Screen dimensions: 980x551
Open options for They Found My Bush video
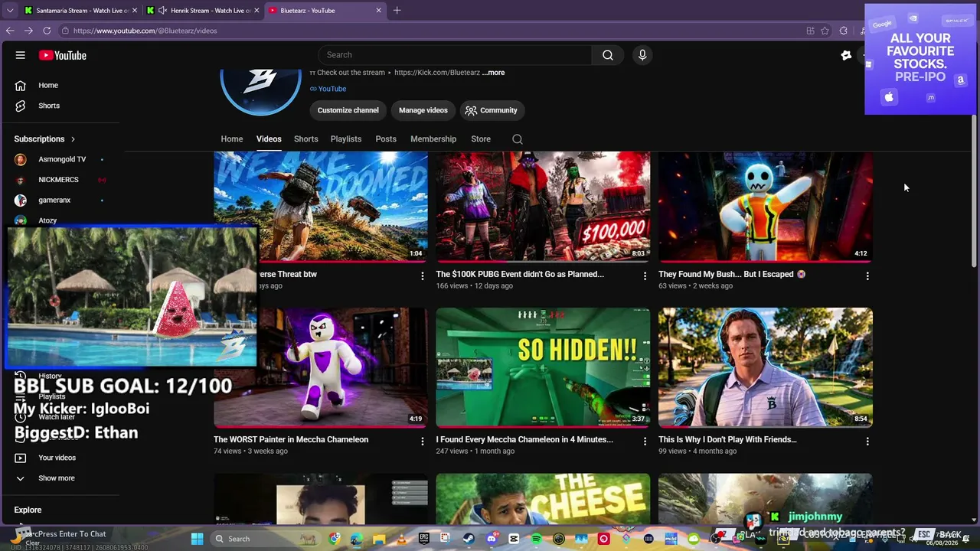click(867, 275)
